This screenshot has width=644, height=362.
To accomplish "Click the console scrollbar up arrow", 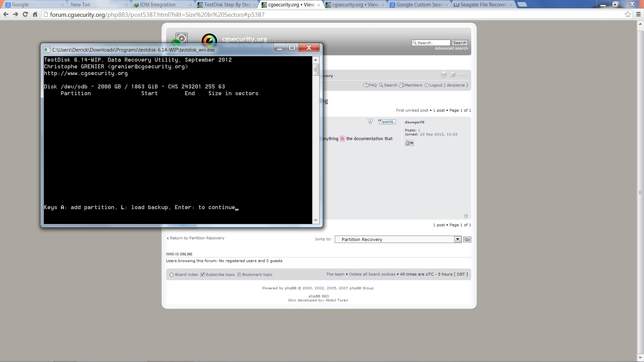I will [315, 60].
